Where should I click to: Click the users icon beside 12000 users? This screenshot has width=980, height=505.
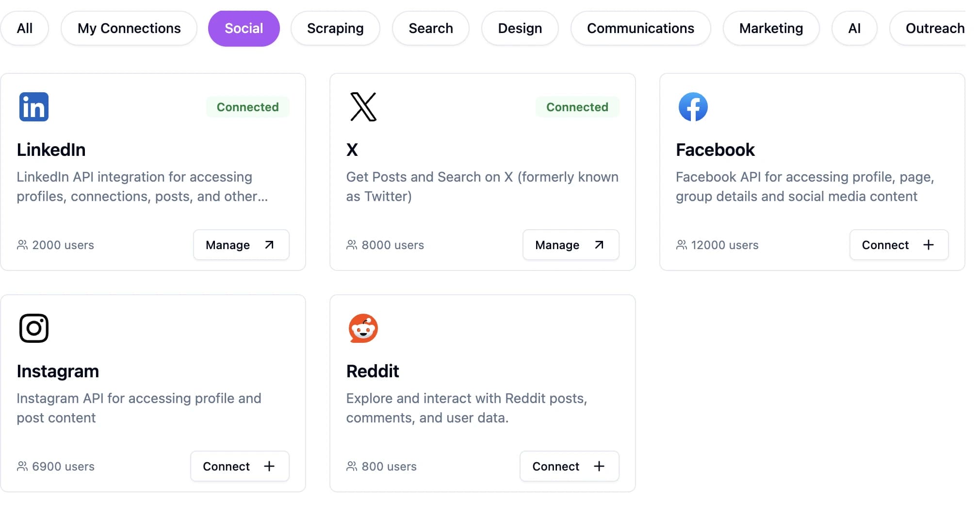click(682, 245)
